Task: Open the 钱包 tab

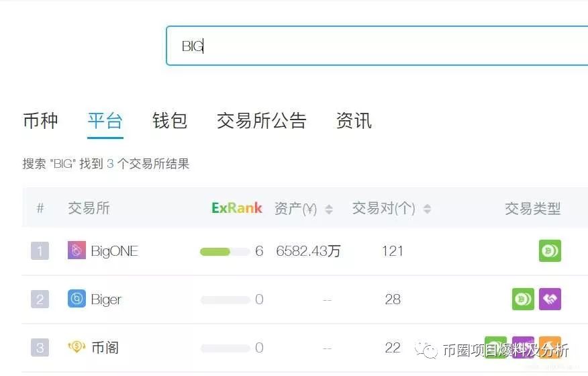Action: [170, 121]
